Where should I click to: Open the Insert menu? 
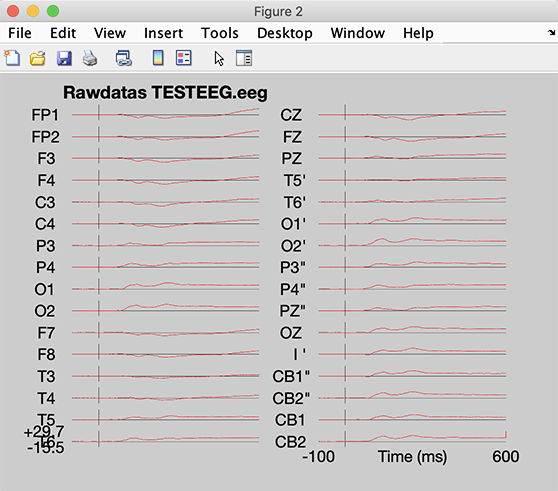click(x=163, y=33)
